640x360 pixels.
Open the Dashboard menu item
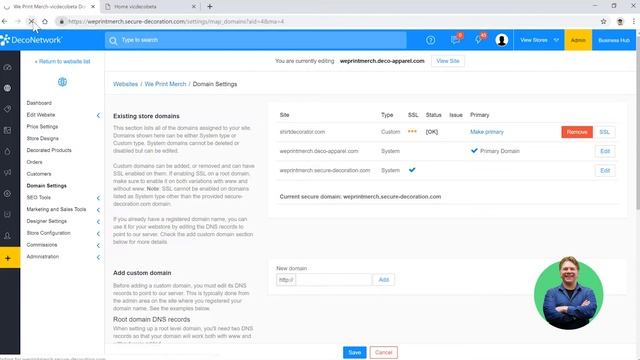[x=39, y=103]
